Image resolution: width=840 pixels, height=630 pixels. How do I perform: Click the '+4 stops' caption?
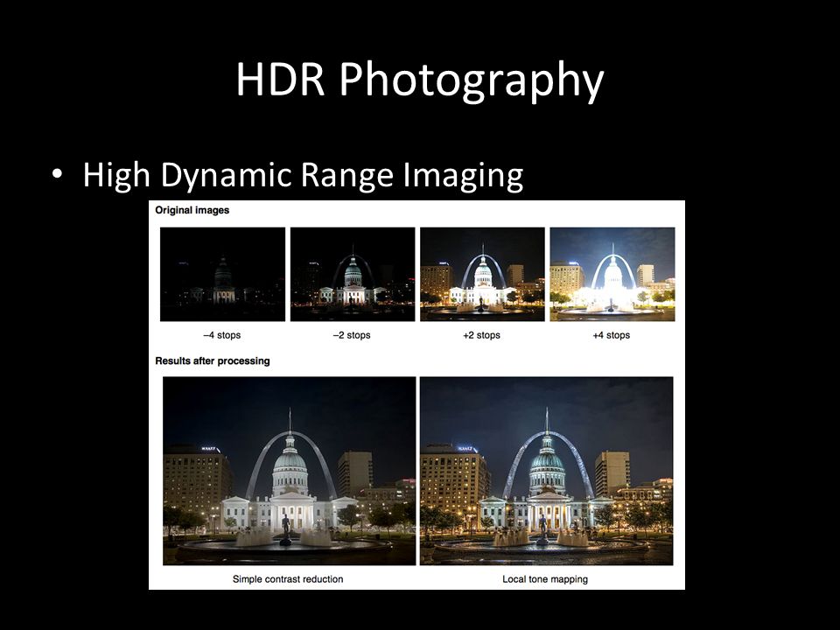[x=612, y=335]
